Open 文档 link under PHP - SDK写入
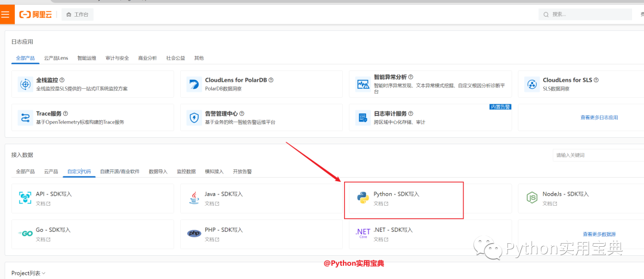Viewport: 644px width, 279px height. pyautogui.click(x=212, y=239)
